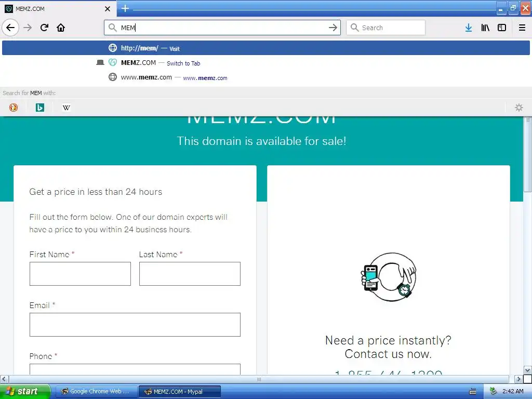This screenshot has width=532, height=399.
Task: Click 'Need a price instantly?' heading
Action: coord(388,340)
